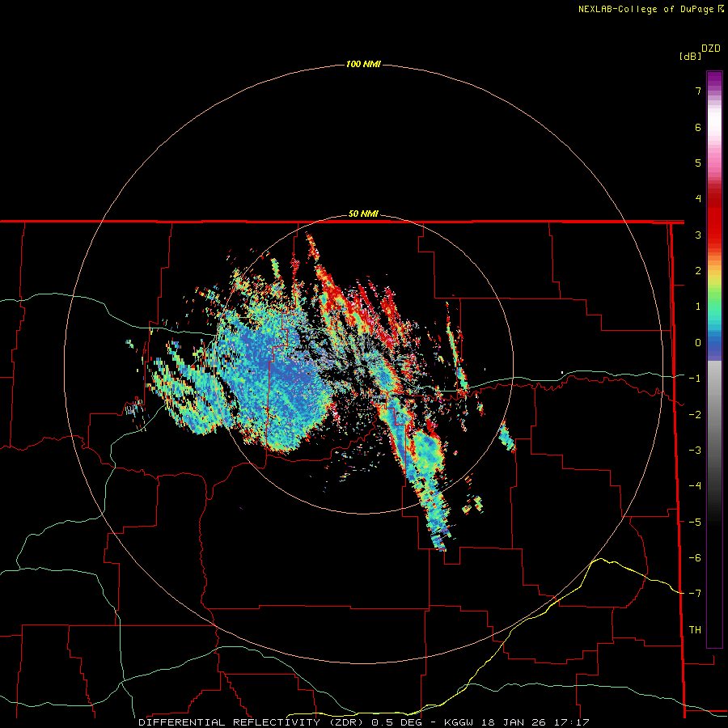Click the 17:17 timestamp

pyautogui.click(x=570, y=722)
